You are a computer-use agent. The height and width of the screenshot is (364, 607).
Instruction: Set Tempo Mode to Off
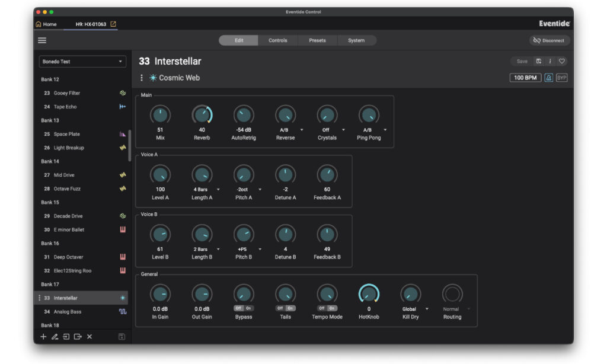pos(322,308)
